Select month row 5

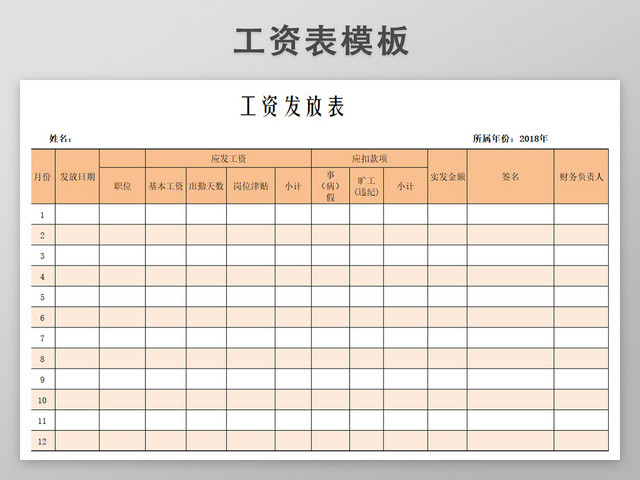tap(320, 297)
